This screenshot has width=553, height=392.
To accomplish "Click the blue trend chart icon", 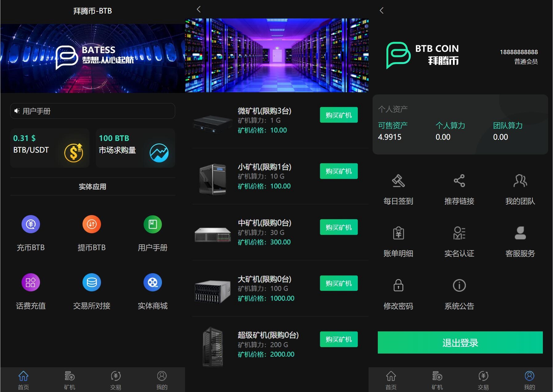I will point(159,153).
